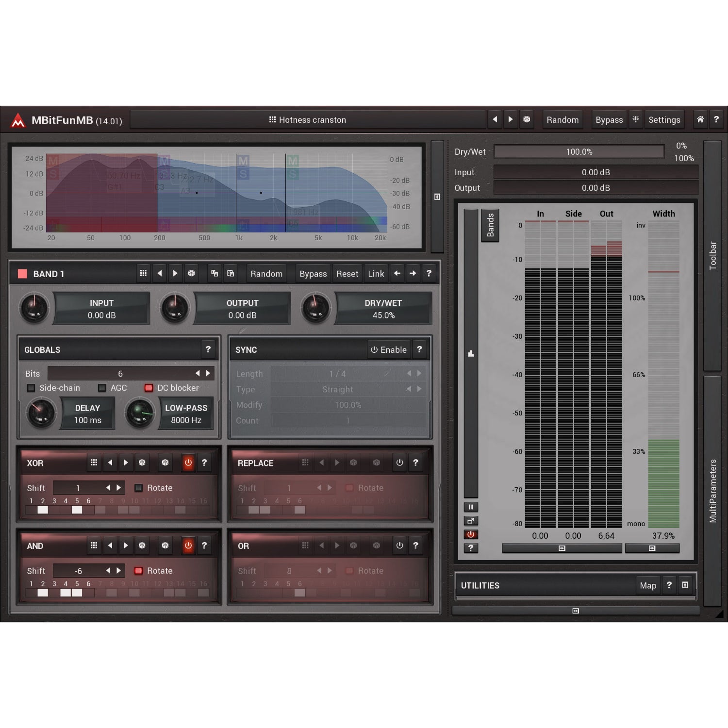Image resolution: width=728 pixels, height=728 pixels.
Task: Pause the meters with the pause icon
Action: coord(470,507)
